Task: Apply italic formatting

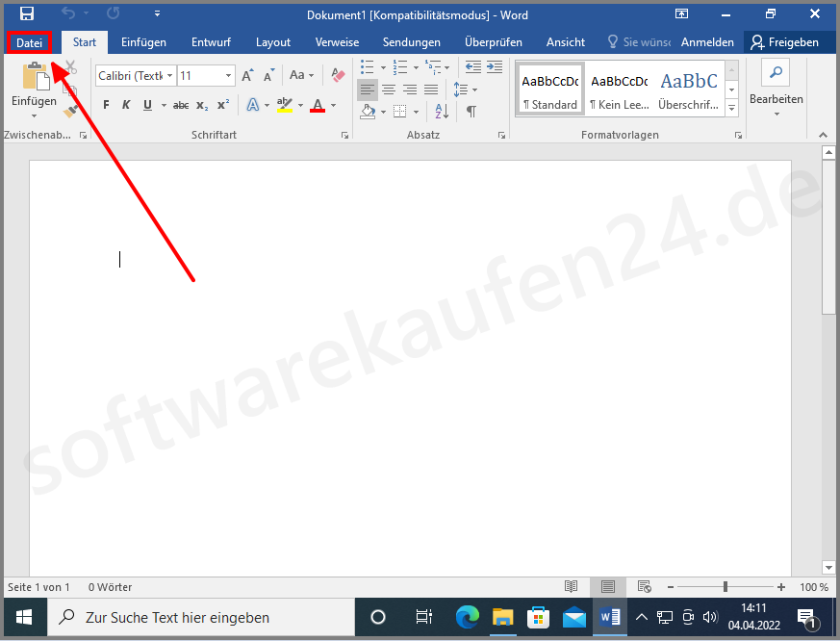Action: coord(125,105)
